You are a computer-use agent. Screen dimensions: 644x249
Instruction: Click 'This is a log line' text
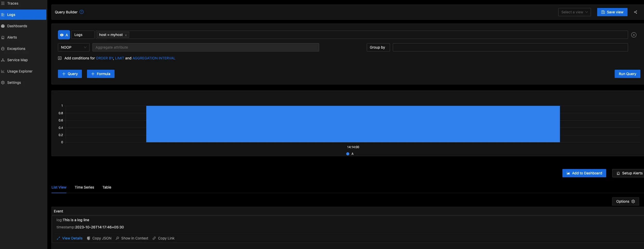click(76, 220)
